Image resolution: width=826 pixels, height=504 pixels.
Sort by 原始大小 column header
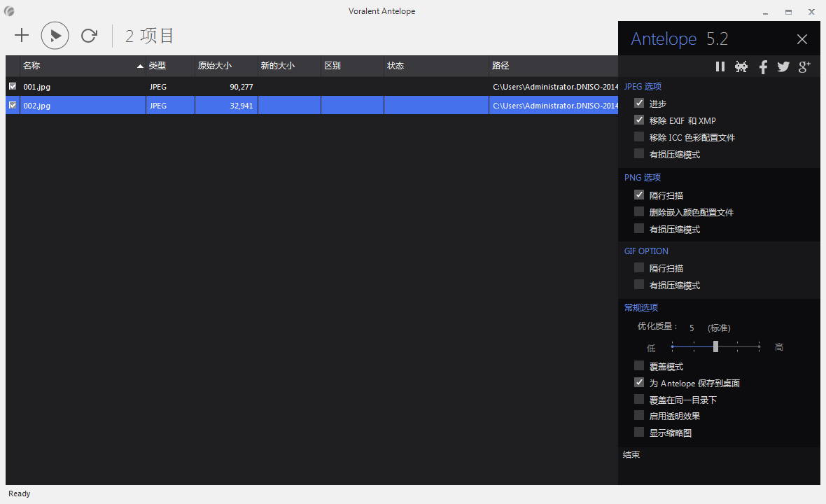pos(226,66)
